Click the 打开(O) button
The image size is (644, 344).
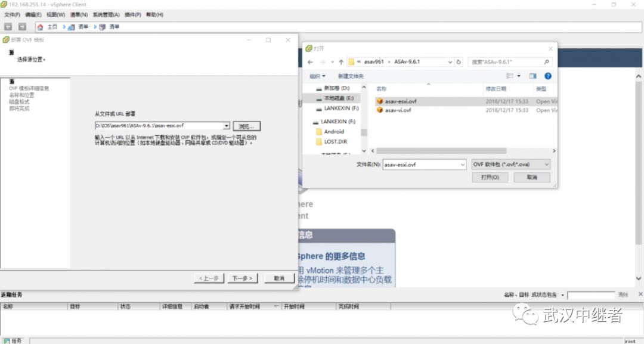[x=490, y=177]
